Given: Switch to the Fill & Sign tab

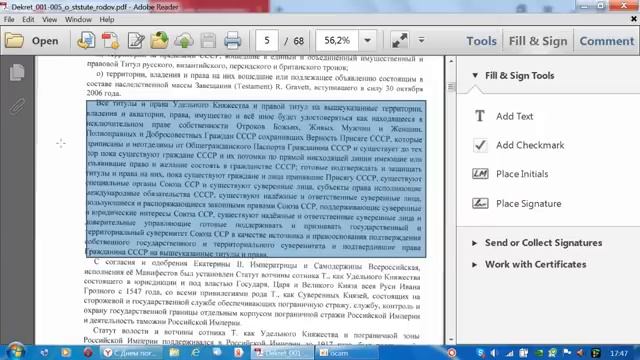Looking at the screenshot, I should (x=538, y=41).
